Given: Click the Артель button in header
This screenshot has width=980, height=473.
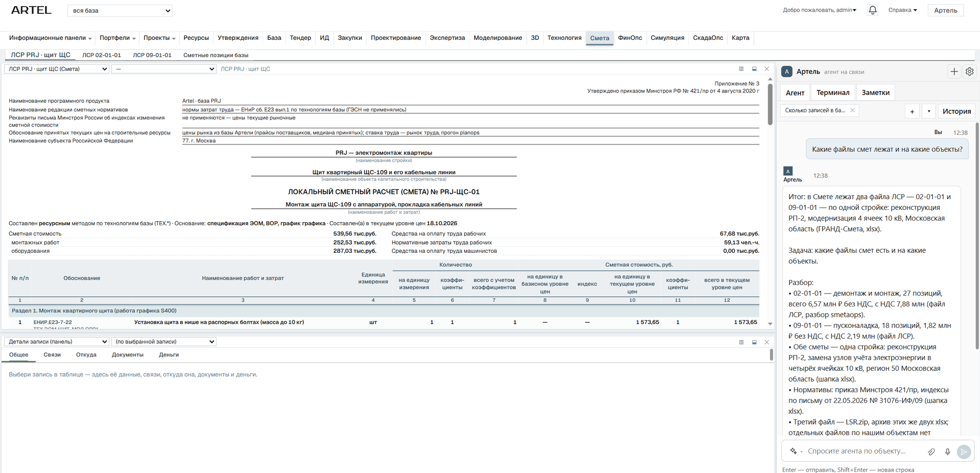Looking at the screenshot, I should click(x=945, y=10).
